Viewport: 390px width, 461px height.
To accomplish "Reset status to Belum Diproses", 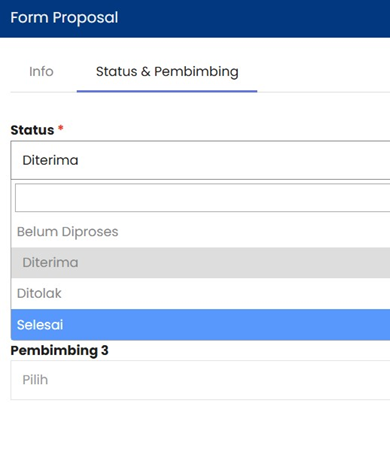I will [200, 232].
